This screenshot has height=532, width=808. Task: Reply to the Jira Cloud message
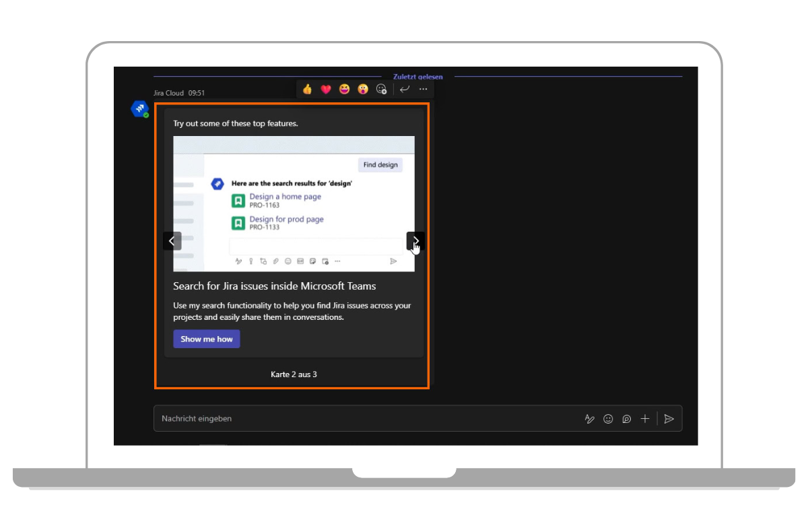tap(405, 89)
